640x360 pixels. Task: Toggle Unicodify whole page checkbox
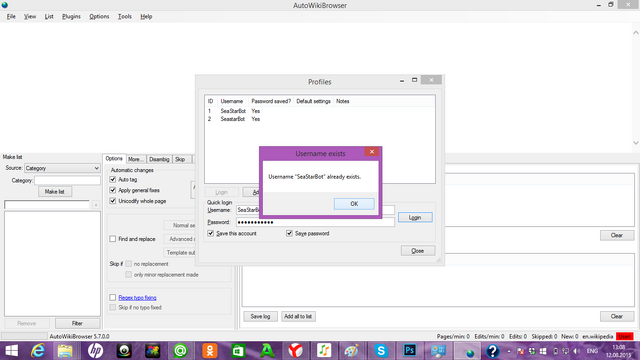coord(113,201)
